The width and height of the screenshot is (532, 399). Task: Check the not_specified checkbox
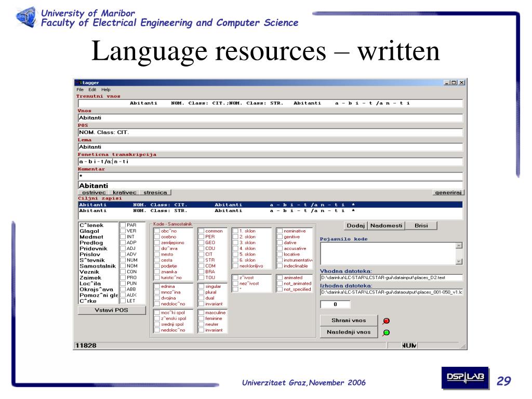280,289
